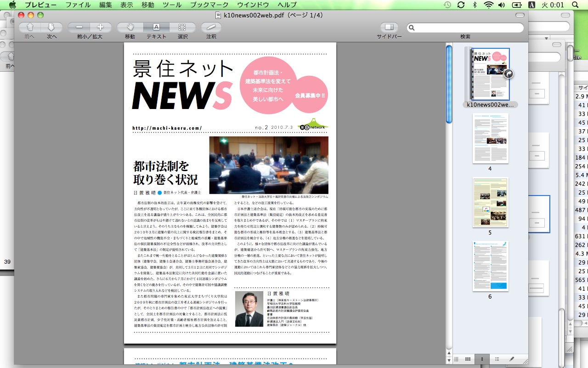Click the http://machi-kaeru.com/ link in document

167,128
